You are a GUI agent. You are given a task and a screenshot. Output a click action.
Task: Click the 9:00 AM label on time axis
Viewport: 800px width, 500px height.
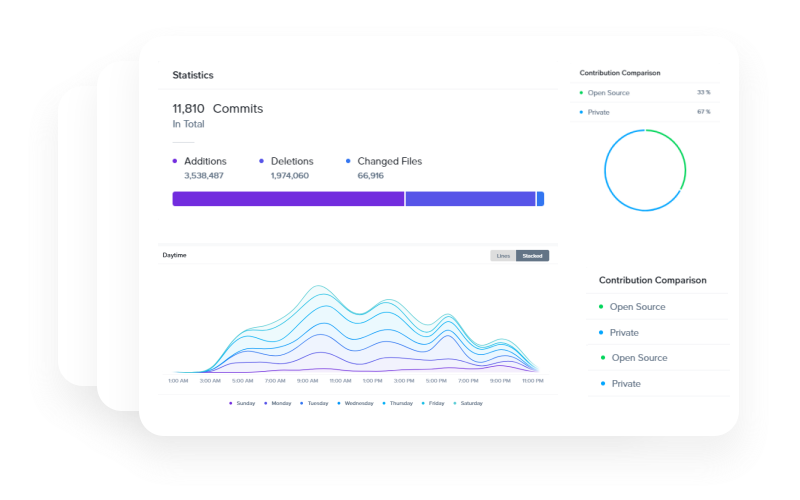point(307,381)
